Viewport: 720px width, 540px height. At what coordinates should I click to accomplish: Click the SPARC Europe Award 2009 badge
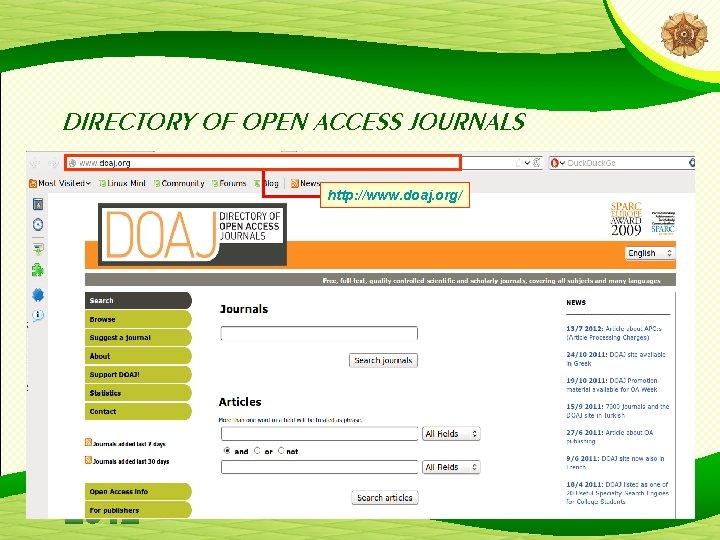pos(626,219)
